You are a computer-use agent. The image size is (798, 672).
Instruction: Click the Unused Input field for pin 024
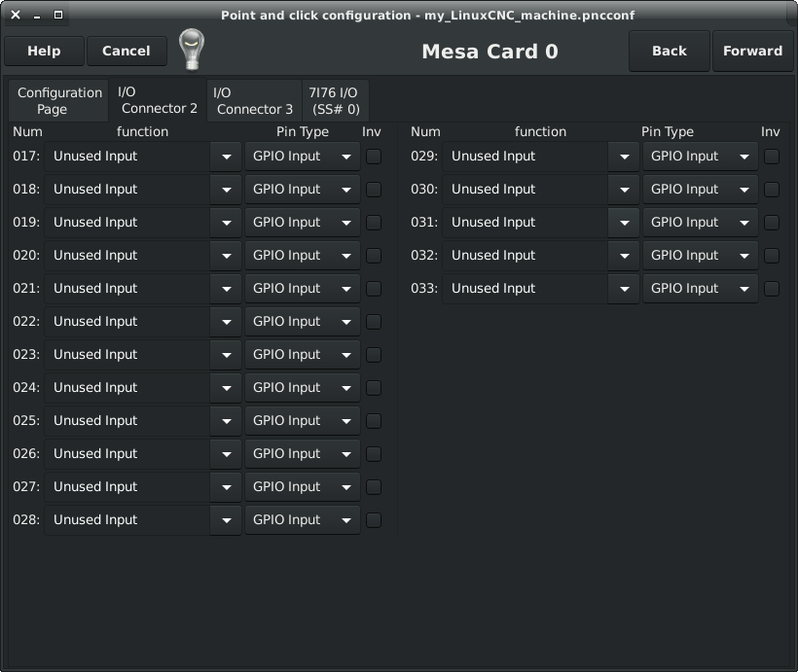click(x=127, y=388)
